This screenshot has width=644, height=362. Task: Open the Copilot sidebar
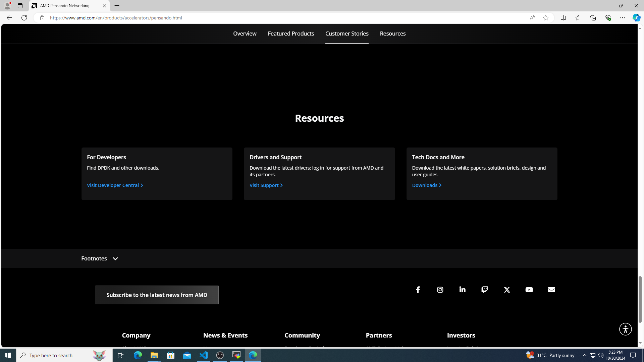pos(636,18)
